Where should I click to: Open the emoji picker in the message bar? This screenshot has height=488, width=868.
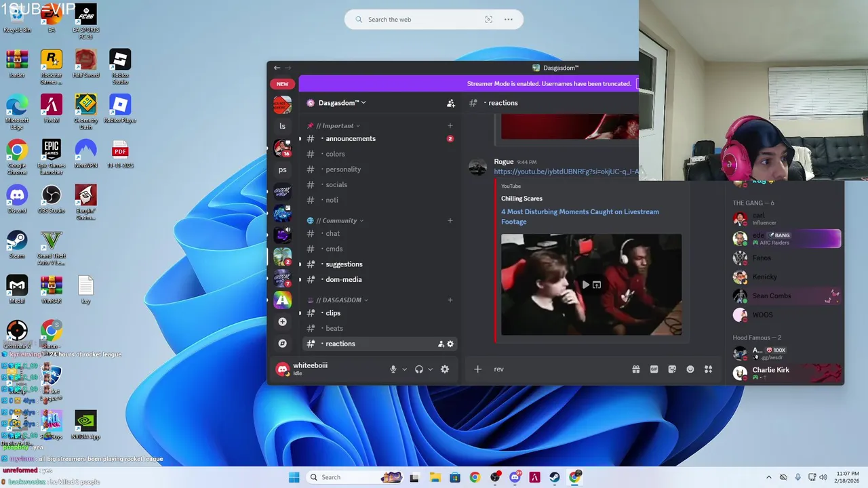pyautogui.click(x=690, y=369)
